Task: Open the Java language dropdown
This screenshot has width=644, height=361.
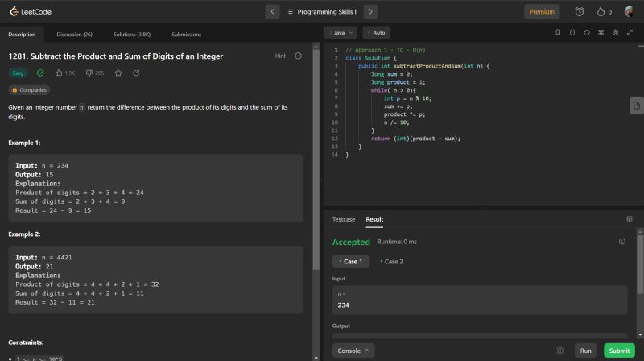Action: [339, 33]
